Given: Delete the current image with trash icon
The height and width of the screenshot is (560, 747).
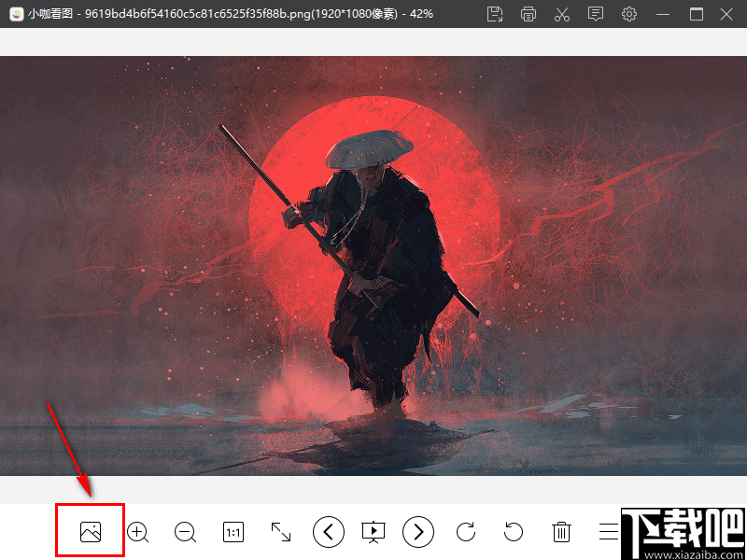Looking at the screenshot, I should [561, 531].
